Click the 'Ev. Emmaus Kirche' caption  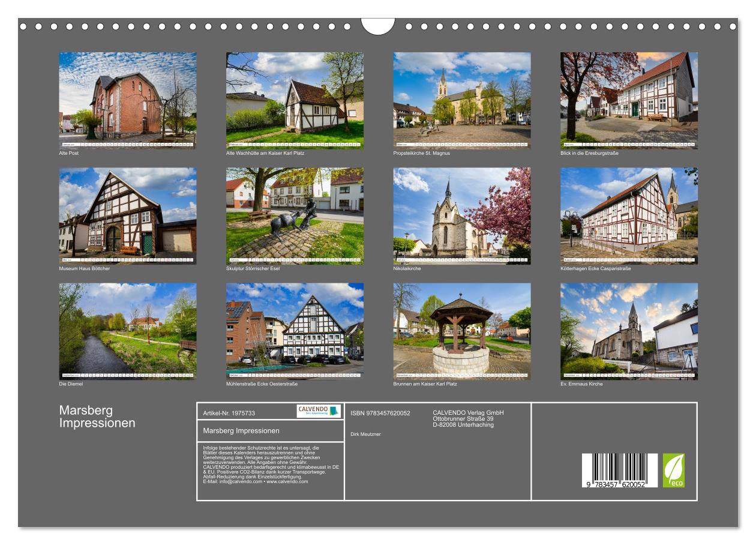point(581,384)
